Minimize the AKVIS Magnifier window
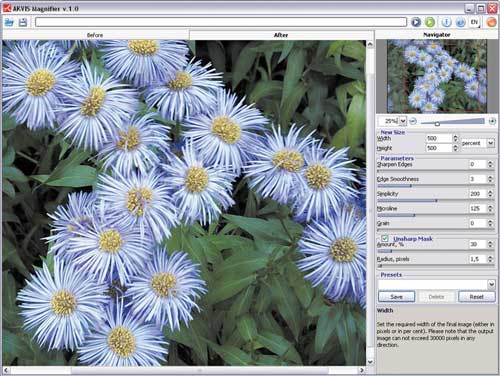The image size is (500, 376). (469, 8)
